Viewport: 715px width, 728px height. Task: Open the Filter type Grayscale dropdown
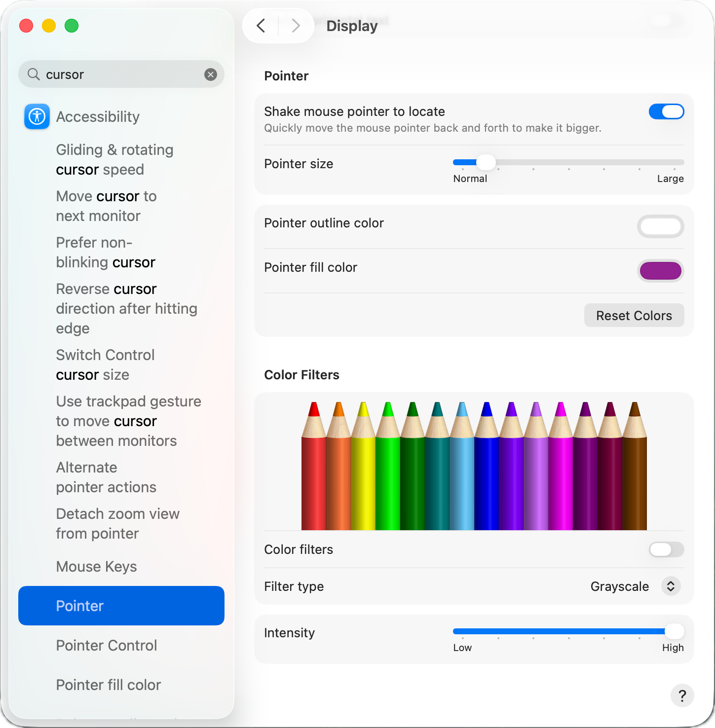coord(670,586)
